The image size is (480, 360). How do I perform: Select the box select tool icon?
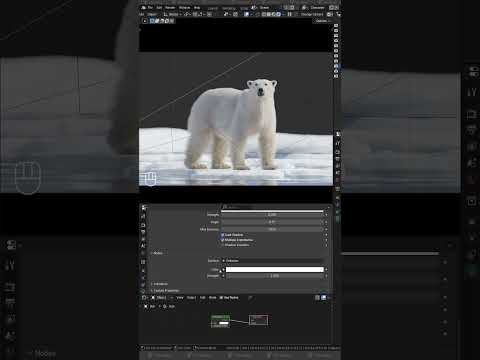coord(152,21)
